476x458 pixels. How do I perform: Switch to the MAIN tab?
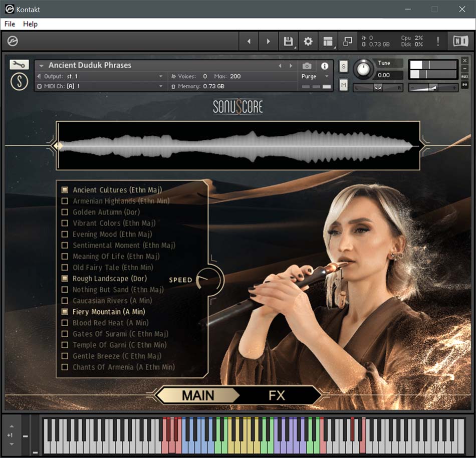pyautogui.click(x=198, y=395)
